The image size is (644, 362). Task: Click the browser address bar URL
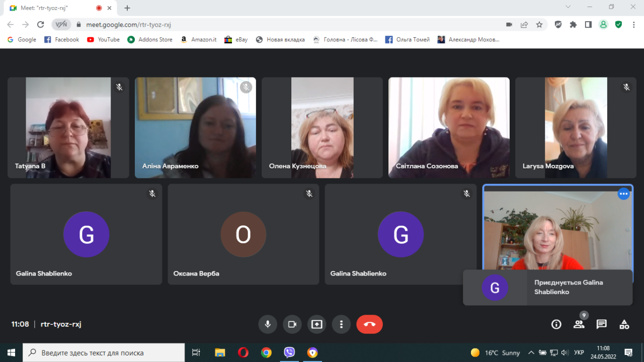coord(128,24)
